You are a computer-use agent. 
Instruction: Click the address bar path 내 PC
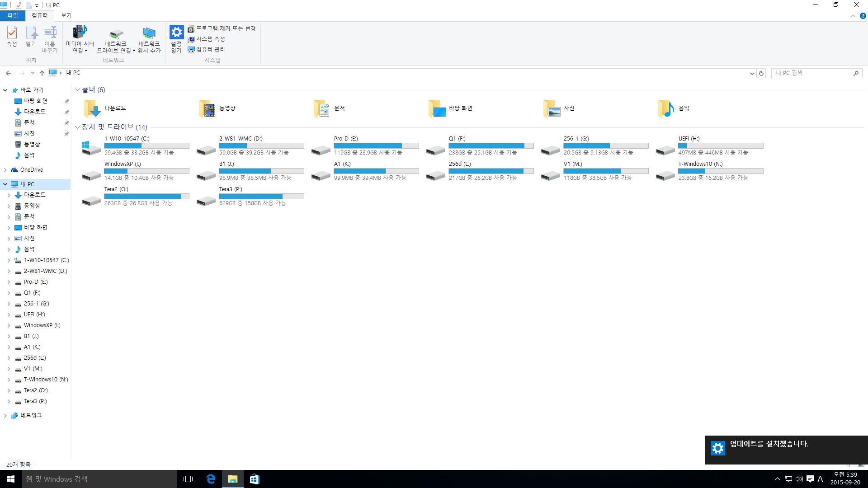73,73
